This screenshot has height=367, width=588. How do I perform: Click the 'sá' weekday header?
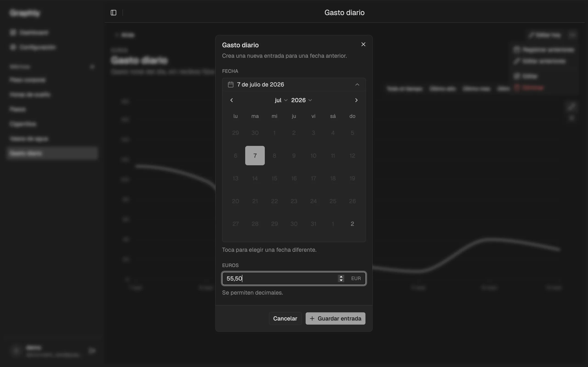(333, 116)
